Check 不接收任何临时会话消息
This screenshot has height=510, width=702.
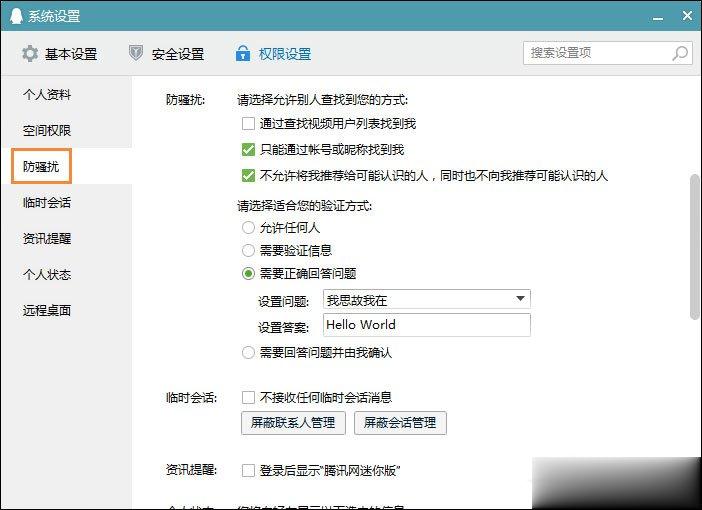(x=248, y=397)
